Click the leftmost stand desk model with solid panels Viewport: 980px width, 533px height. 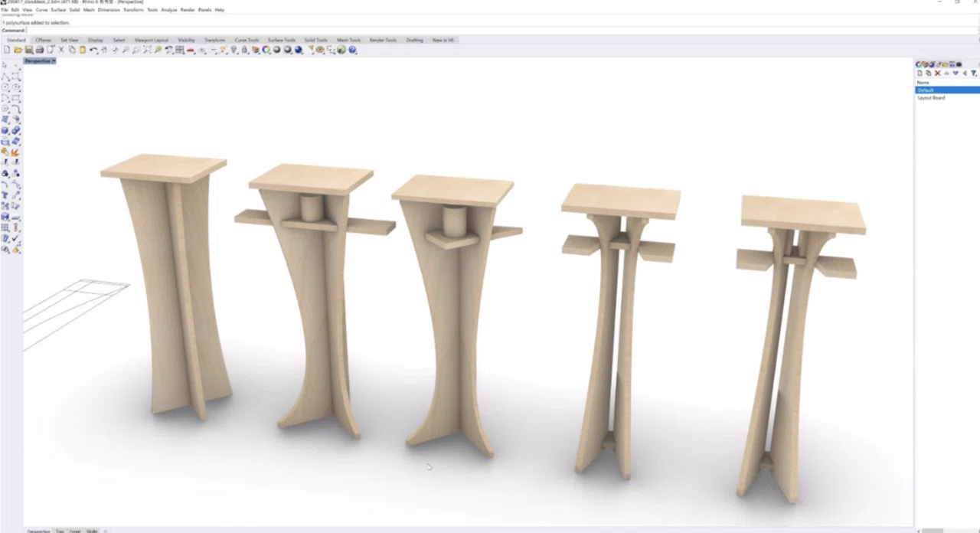[x=169, y=287]
